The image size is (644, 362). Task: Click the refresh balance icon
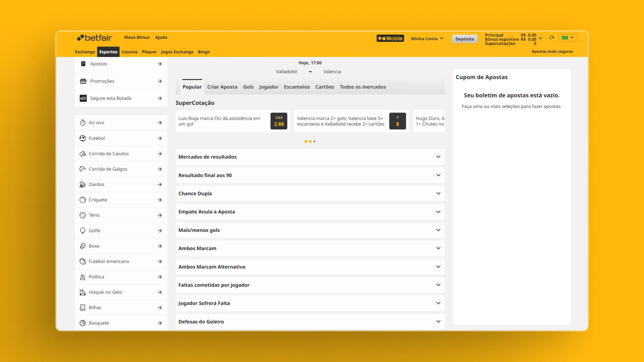(x=552, y=38)
